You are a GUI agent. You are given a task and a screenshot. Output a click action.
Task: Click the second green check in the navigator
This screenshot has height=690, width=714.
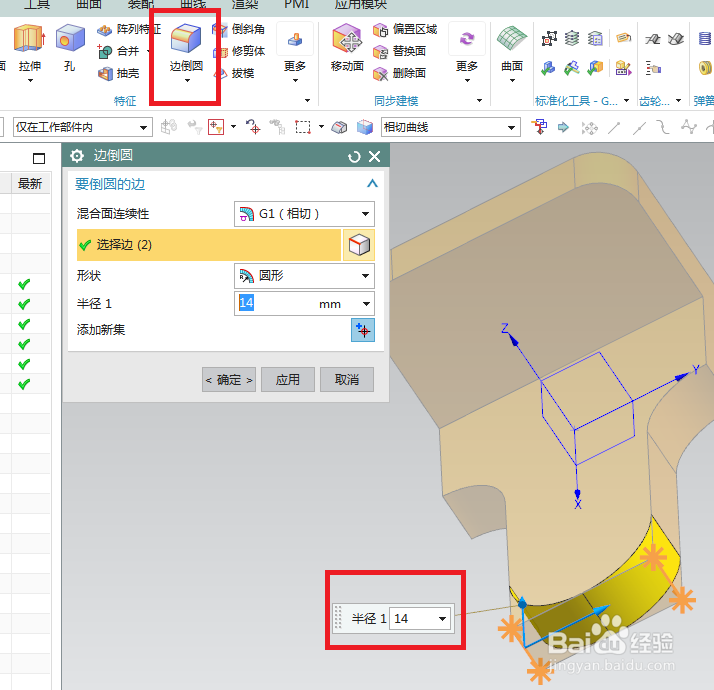pos(24,304)
